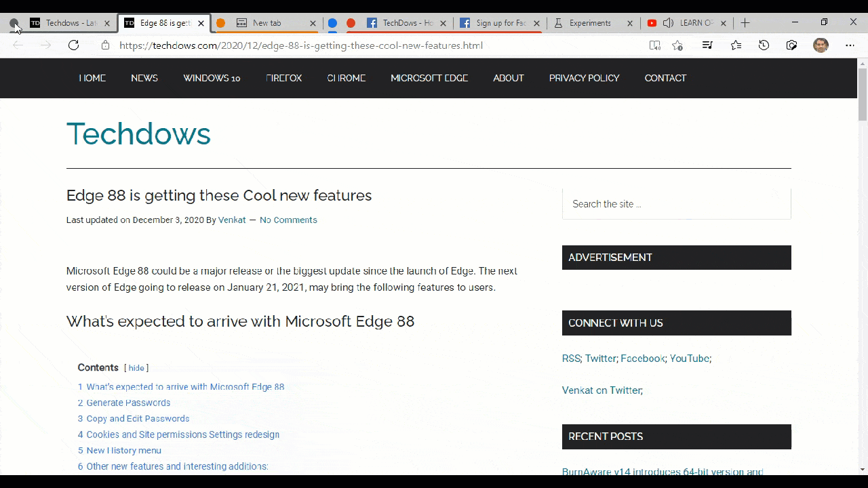Click in the Search the site field
This screenshot has height=488, width=868.
(x=676, y=204)
